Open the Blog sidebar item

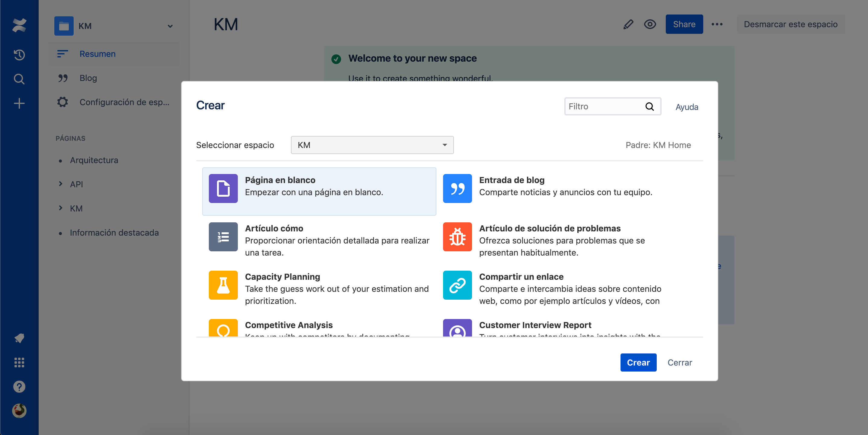[88, 78]
